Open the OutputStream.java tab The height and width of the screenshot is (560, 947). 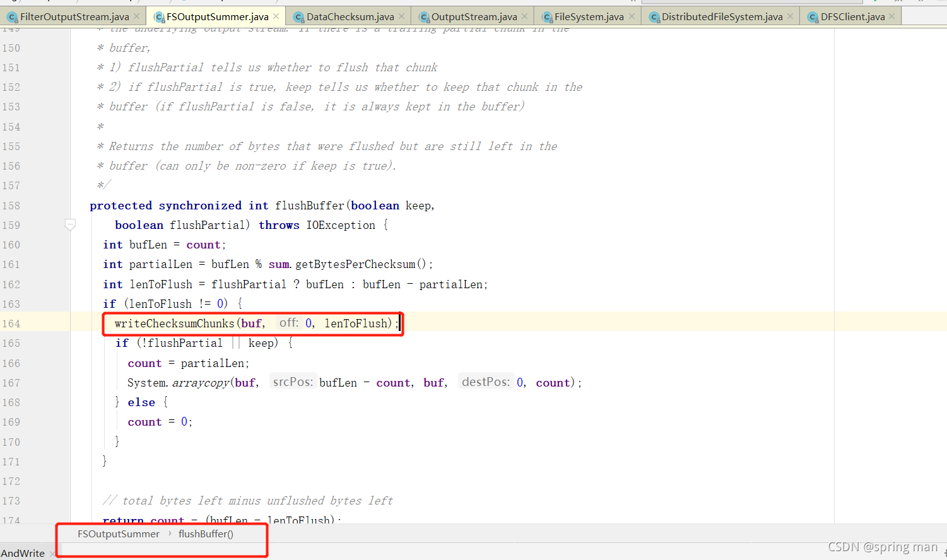pos(474,17)
